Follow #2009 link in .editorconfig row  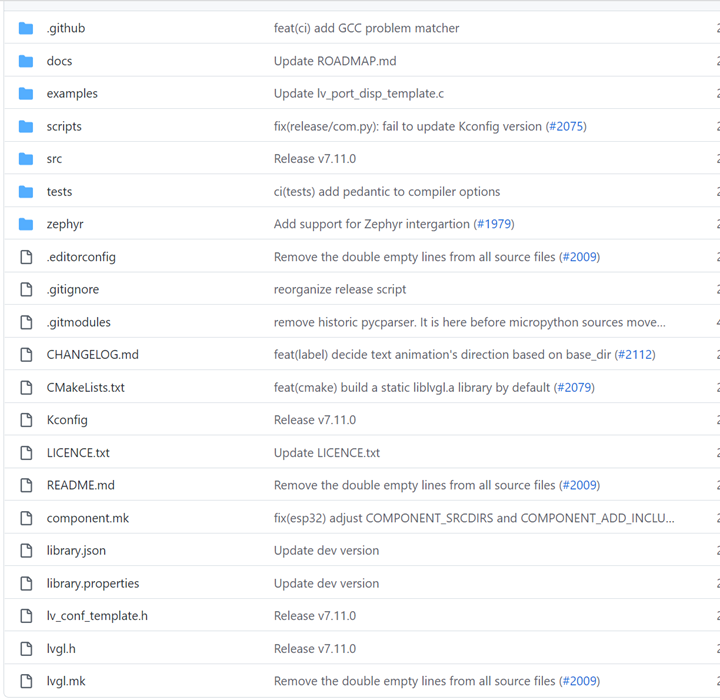click(579, 257)
